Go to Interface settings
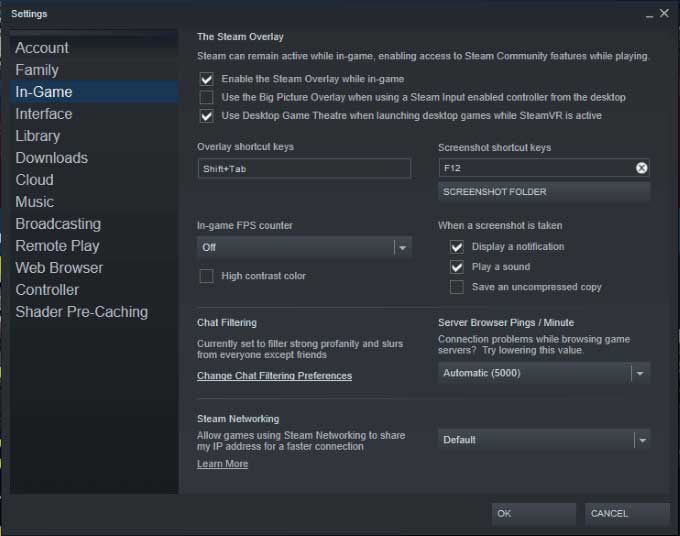680x536 pixels. (94, 114)
